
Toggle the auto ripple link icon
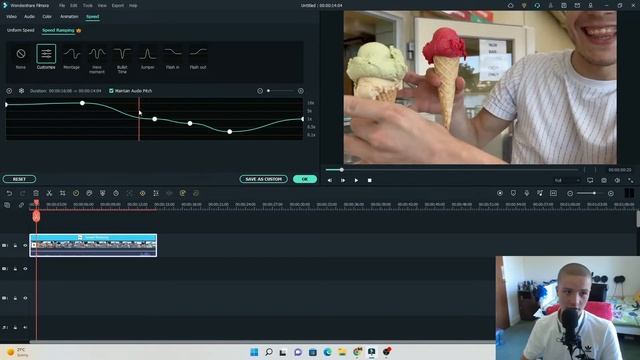click(21, 205)
